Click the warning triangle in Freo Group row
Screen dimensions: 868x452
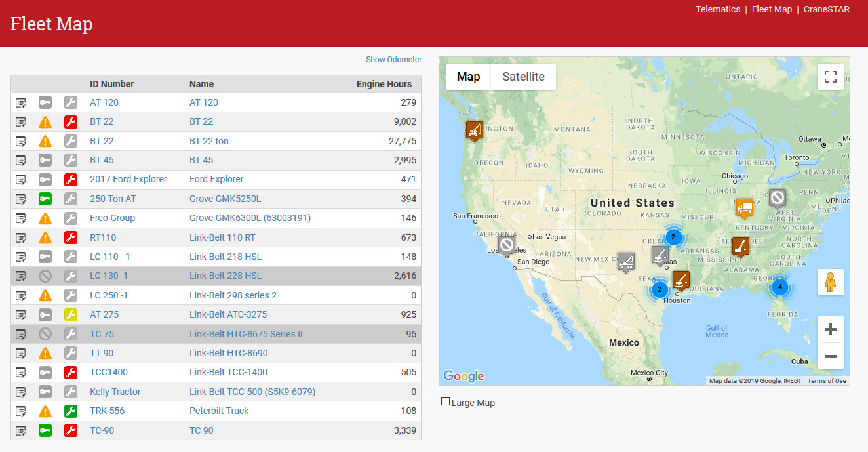(x=45, y=218)
